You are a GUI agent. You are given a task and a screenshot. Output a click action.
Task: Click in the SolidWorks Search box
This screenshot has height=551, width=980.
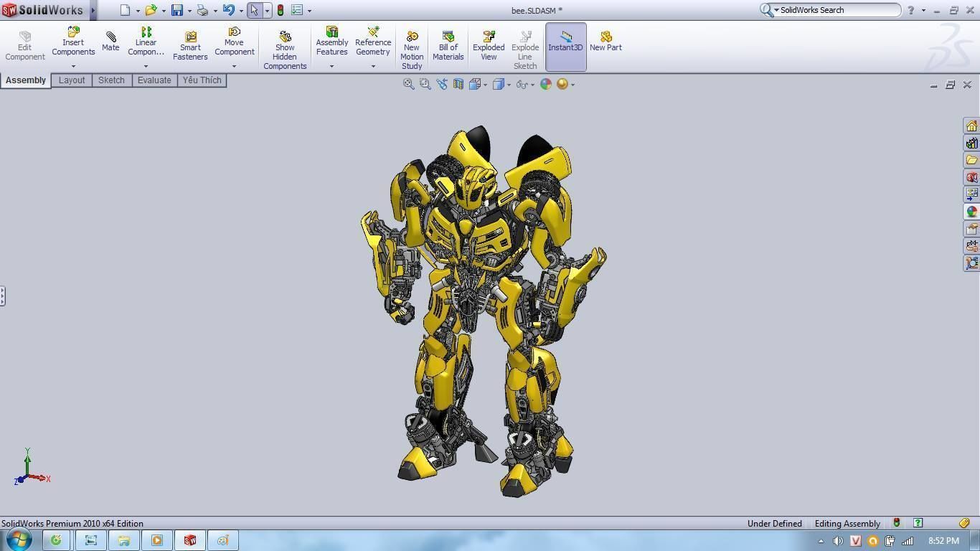[x=837, y=10]
